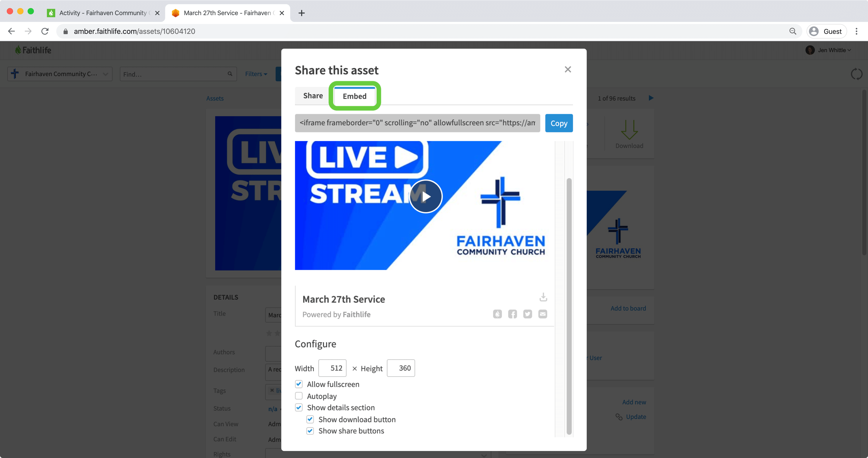Share via the Facebook icon in preview
The width and height of the screenshot is (868, 458).
click(x=512, y=314)
